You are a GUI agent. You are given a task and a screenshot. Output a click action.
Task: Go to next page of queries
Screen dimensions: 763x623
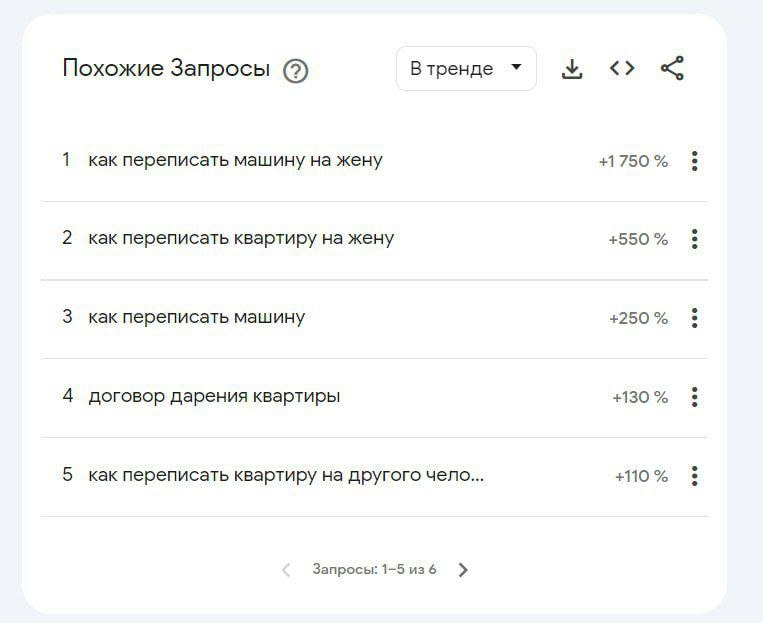(x=463, y=570)
